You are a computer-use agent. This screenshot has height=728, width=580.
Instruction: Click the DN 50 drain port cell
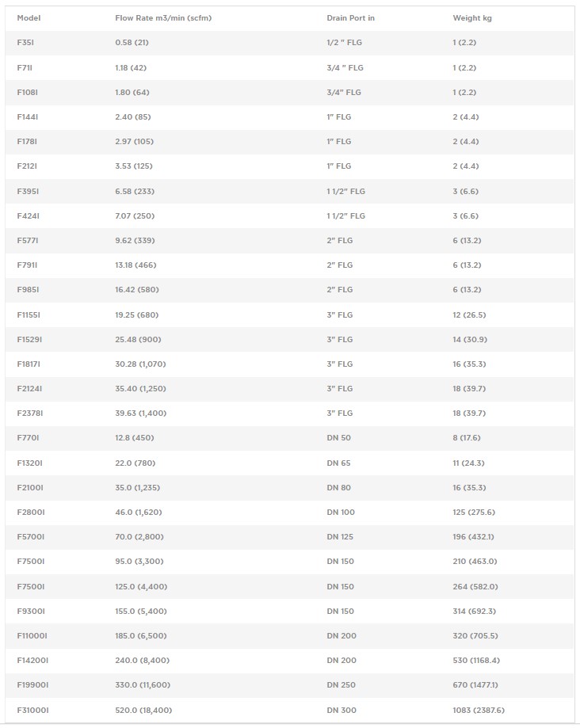(x=338, y=438)
